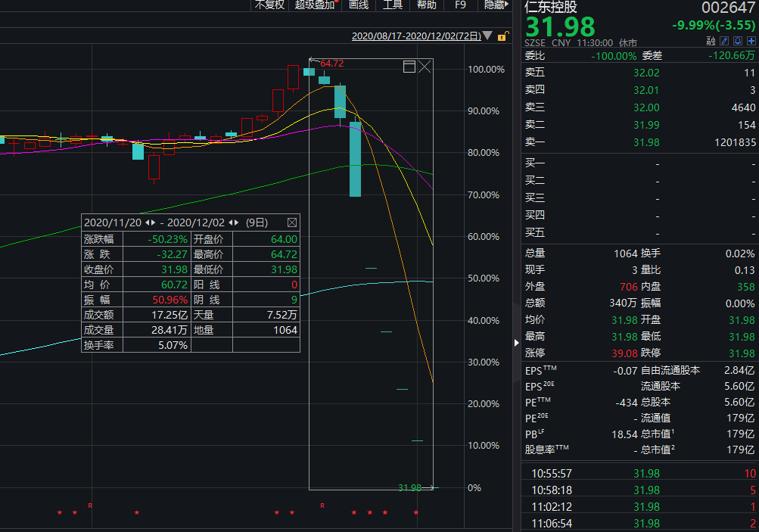This screenshot has height=532, width=759.
Task: Move start date 2020/11/20 later with right arrow
Action: pyautogui.click(x=154, y=222)
